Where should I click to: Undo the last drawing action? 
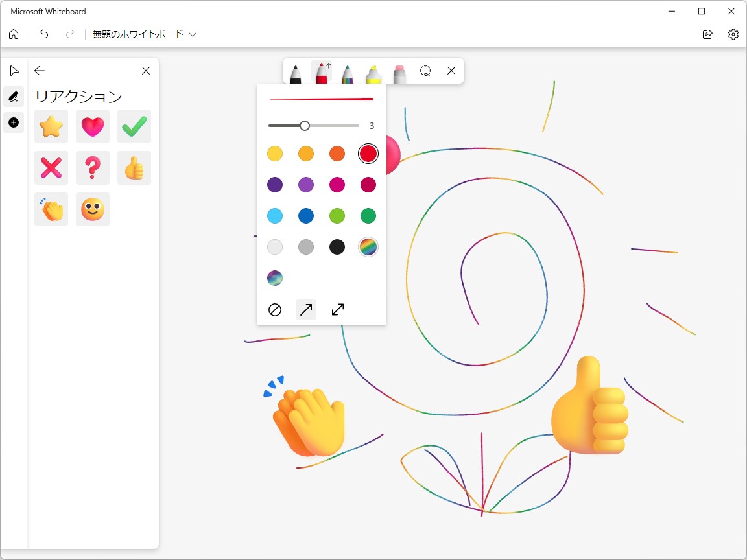(x=43, y=34)
